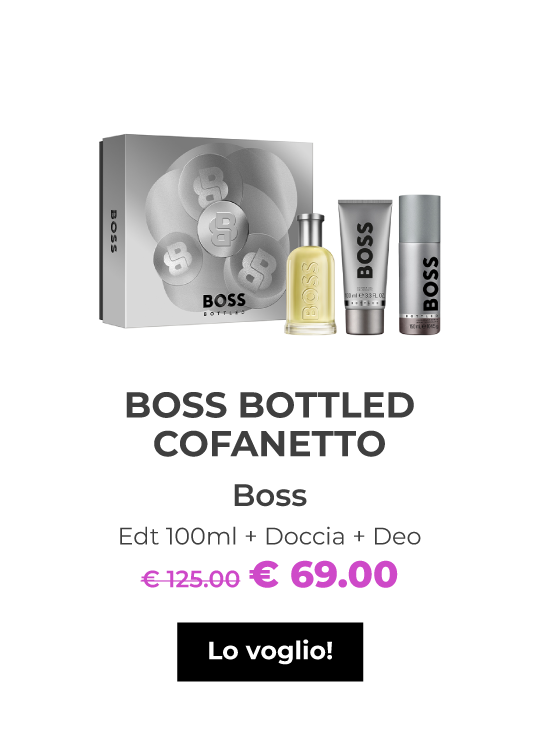Select the yellow Boss perfume bottle
This screenshot has height=737, width=539.
click(311, 274)
